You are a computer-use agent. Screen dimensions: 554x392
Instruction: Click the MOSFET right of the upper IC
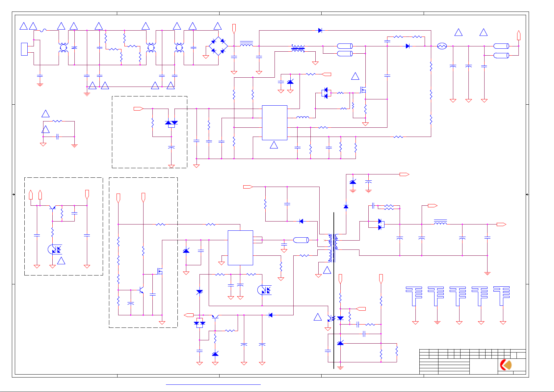(363, 90)
